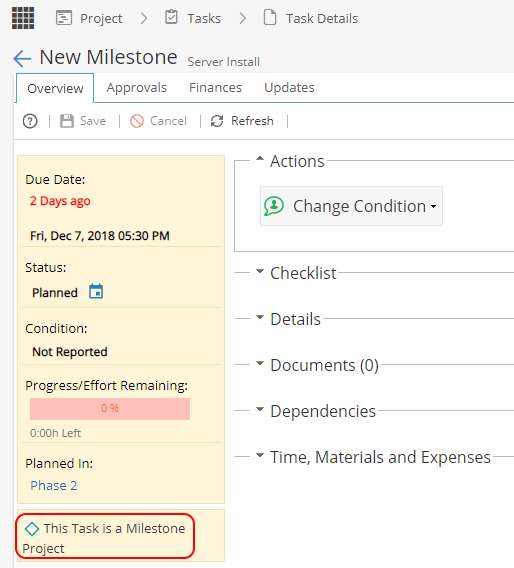This screenshot has height=568, width=514.
Task: Click the Refresh circular arrows icon
Action: tap(217, 121)
